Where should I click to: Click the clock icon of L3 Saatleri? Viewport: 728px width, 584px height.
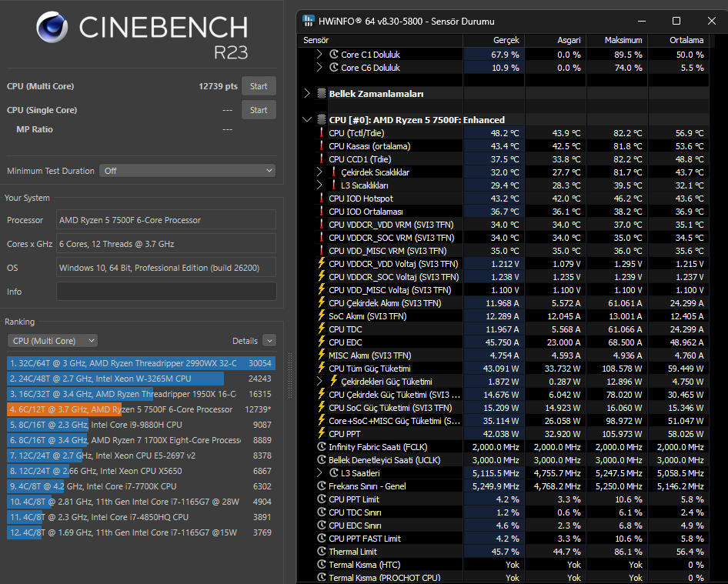(x=334, y=472)
